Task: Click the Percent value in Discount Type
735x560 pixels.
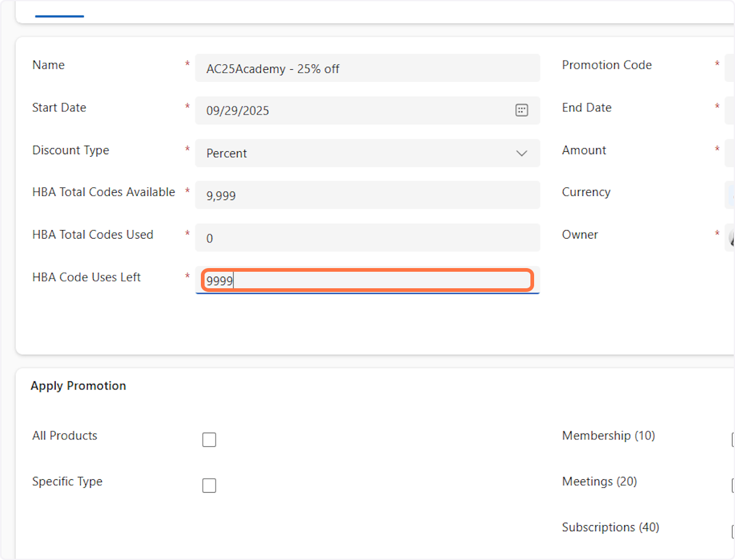Action: [227, 153]
